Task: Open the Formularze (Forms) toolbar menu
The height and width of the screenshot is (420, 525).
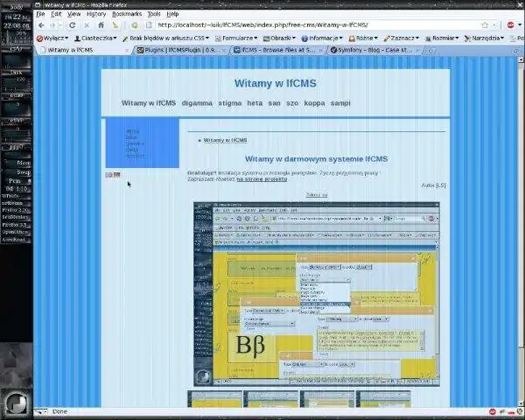Action: [236, 38]
